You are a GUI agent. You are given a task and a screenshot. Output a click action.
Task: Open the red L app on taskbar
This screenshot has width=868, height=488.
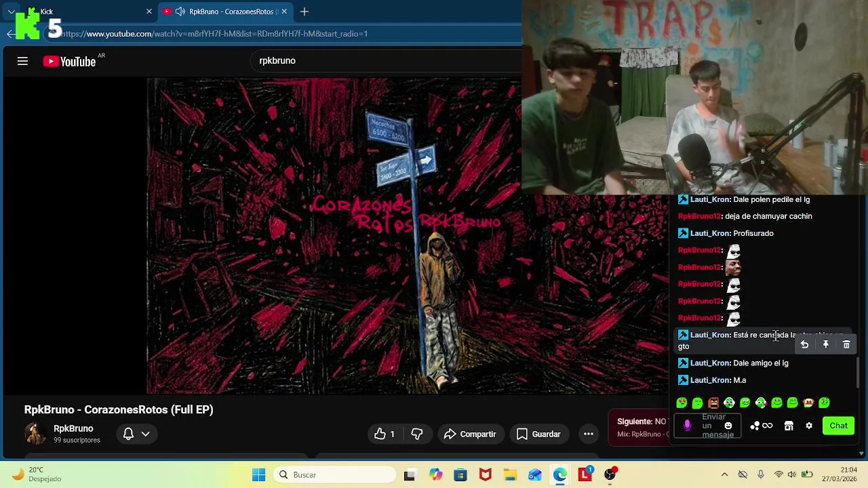pos(585,474)
